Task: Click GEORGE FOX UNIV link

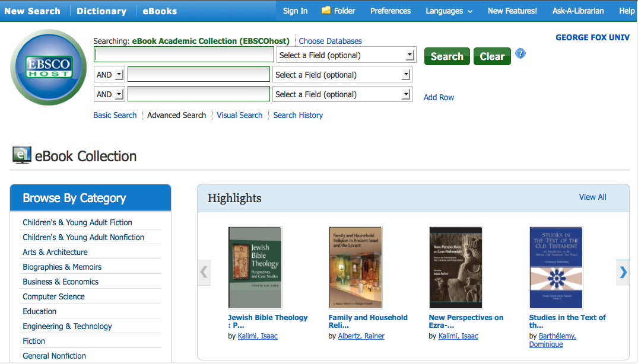Action: 592,37
